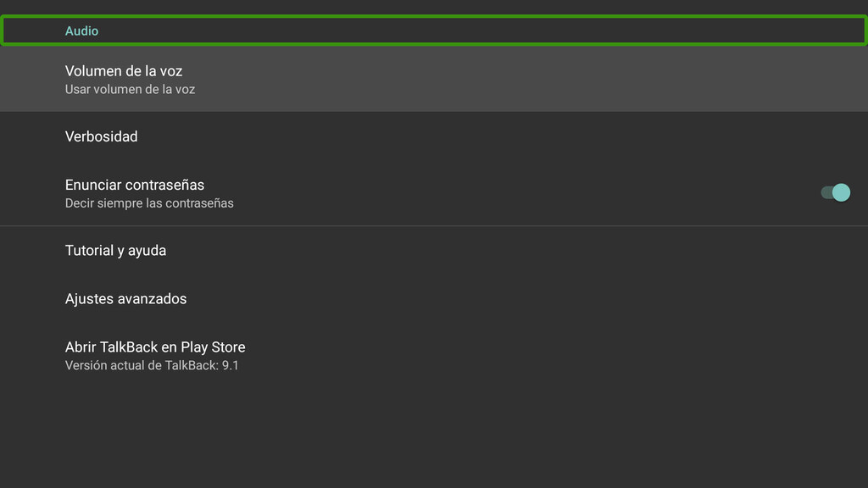Open Tutorial y ayuda
The image size is (868, 488).
click(x=434, y=251)
